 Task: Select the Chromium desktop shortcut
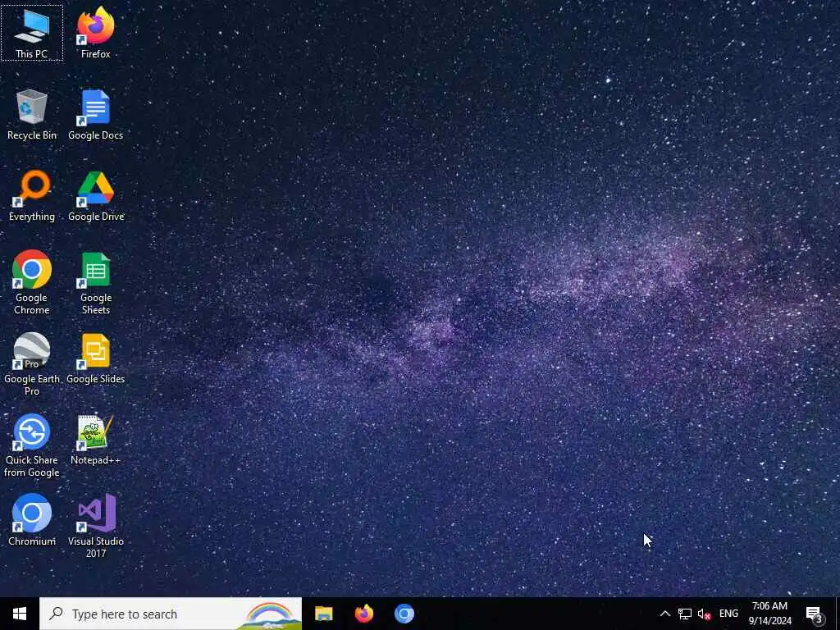pyautogui.click(x=32, y=521)
